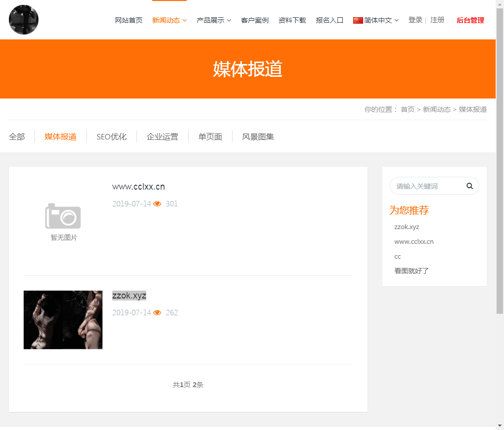Click the 2019-07-14 date of www.cclxx.cn
Screen dimensions: 504x430
[x=132, y=204]
